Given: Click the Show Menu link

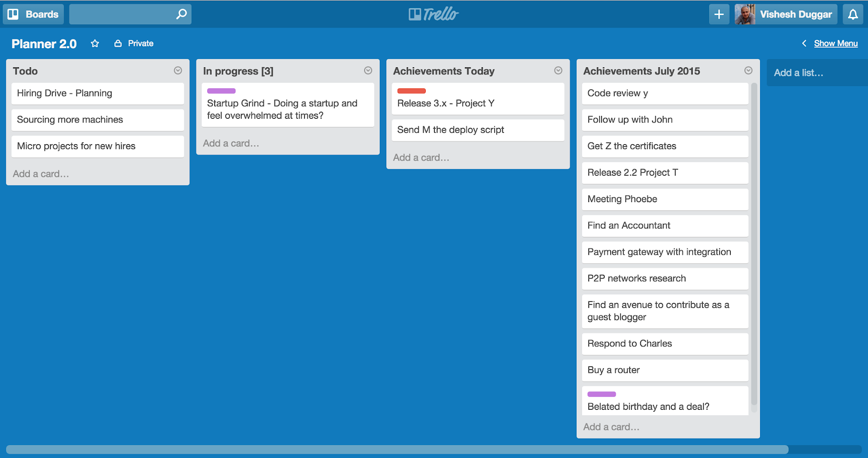Looking at the screenshot, I should pos(835,43).
